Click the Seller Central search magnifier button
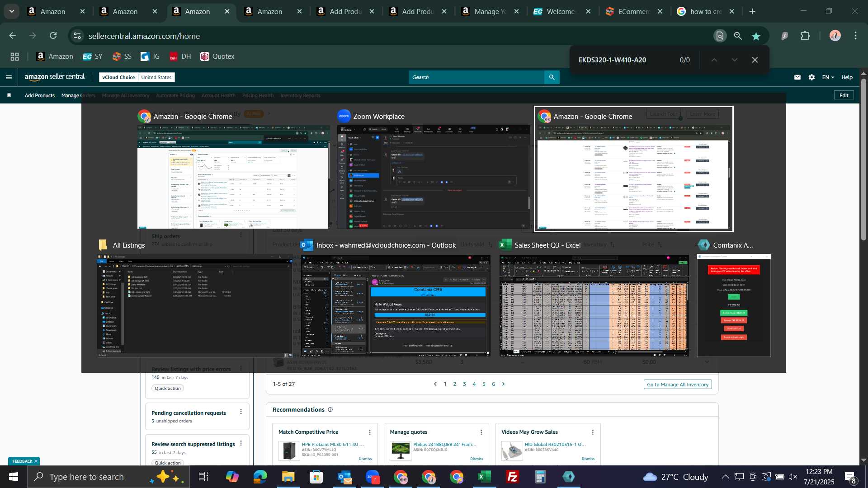 552,77
